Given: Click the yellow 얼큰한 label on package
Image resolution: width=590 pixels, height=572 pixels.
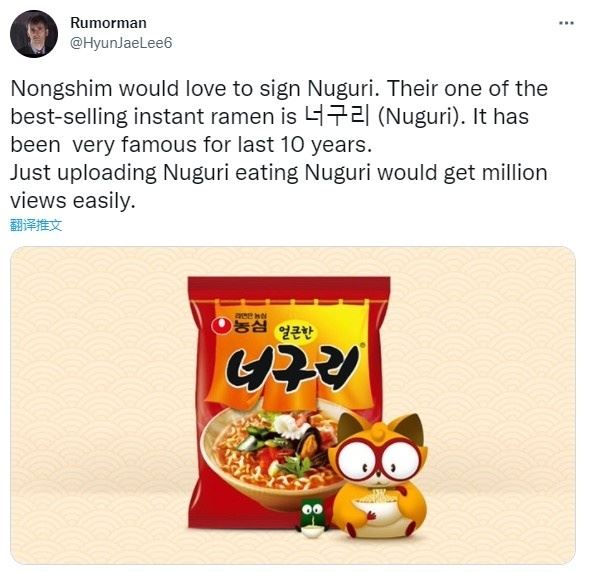Looking at the screenshot, I should click(x=297, y=333).
